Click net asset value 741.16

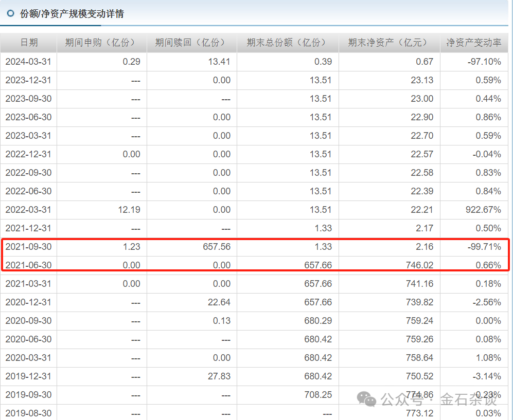tap(420, 284)
